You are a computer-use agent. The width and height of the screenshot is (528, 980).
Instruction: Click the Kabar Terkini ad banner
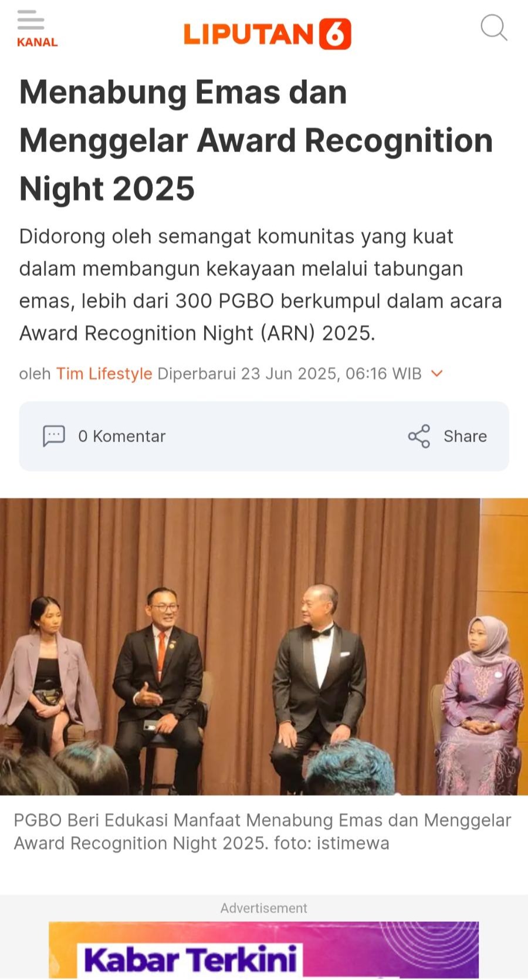[x=263, y=949]
